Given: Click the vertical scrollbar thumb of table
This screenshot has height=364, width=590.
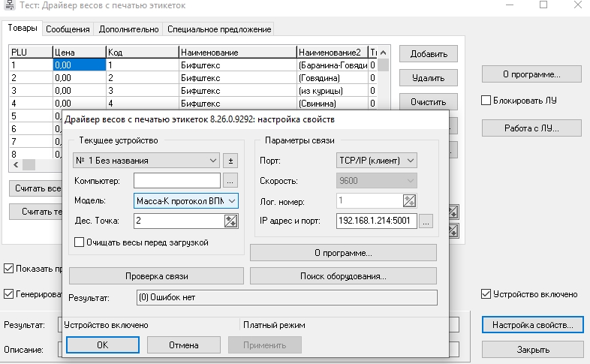Looking at the screenshot, I should point(383,65).
